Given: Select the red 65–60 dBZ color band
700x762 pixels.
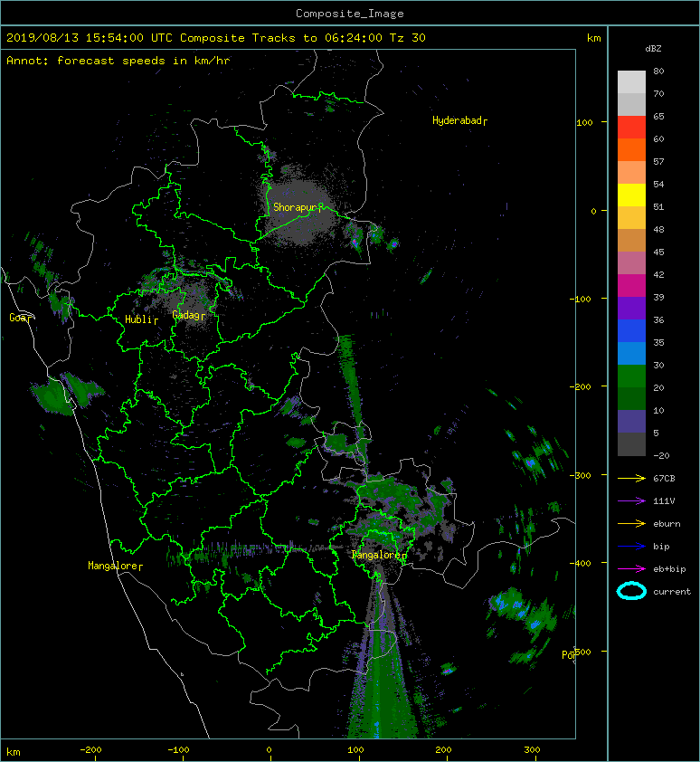Looking at the screenshot, I should tap(631, 128).
